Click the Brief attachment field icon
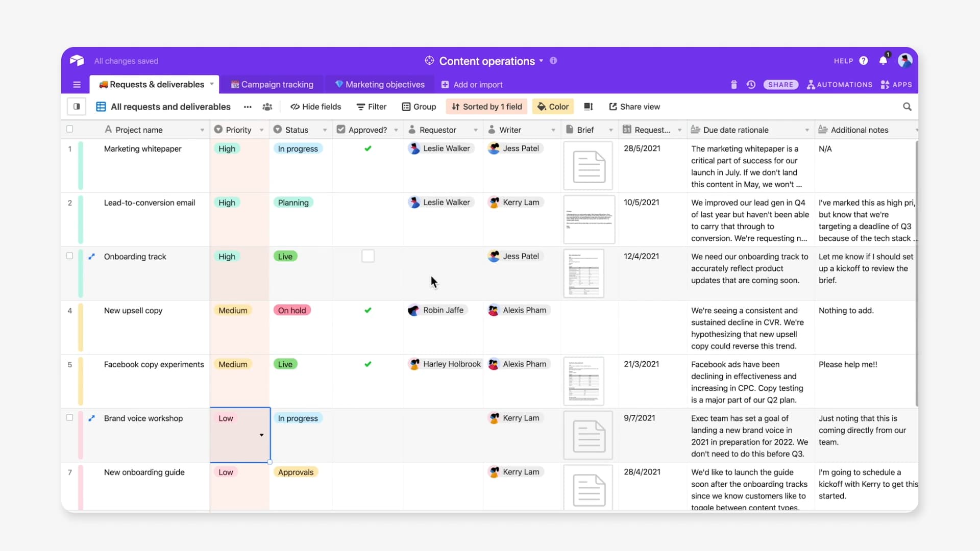The image size is (980, 551). click(570, 130)
